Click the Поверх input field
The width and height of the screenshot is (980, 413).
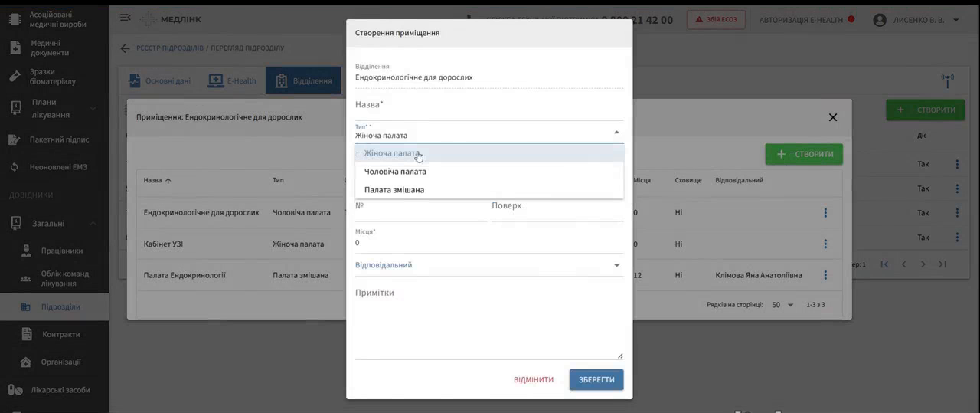pos(557,209)
